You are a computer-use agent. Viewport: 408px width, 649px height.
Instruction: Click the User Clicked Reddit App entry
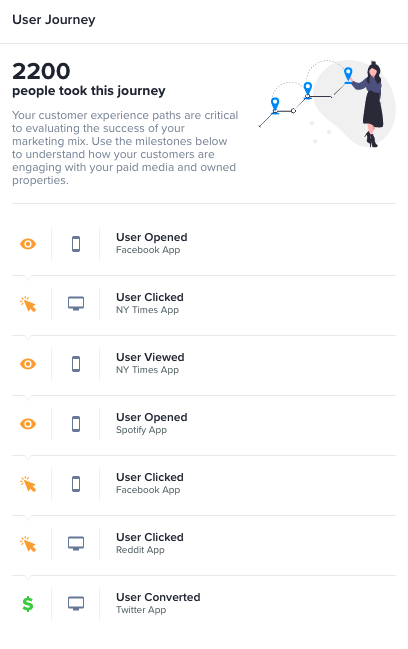[x=204, y=544]
